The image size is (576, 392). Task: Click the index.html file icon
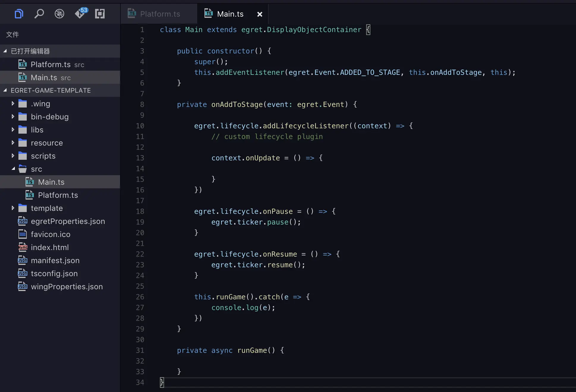point(23,247)
